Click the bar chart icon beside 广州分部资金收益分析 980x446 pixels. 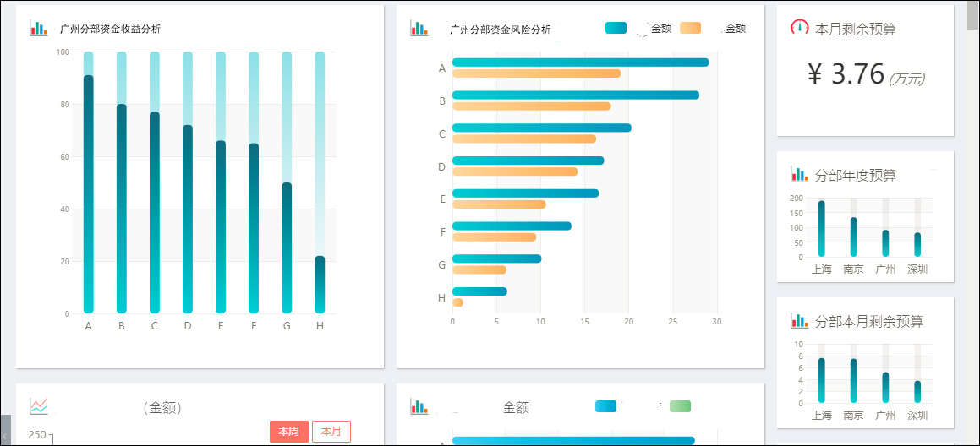pos(39,29)
